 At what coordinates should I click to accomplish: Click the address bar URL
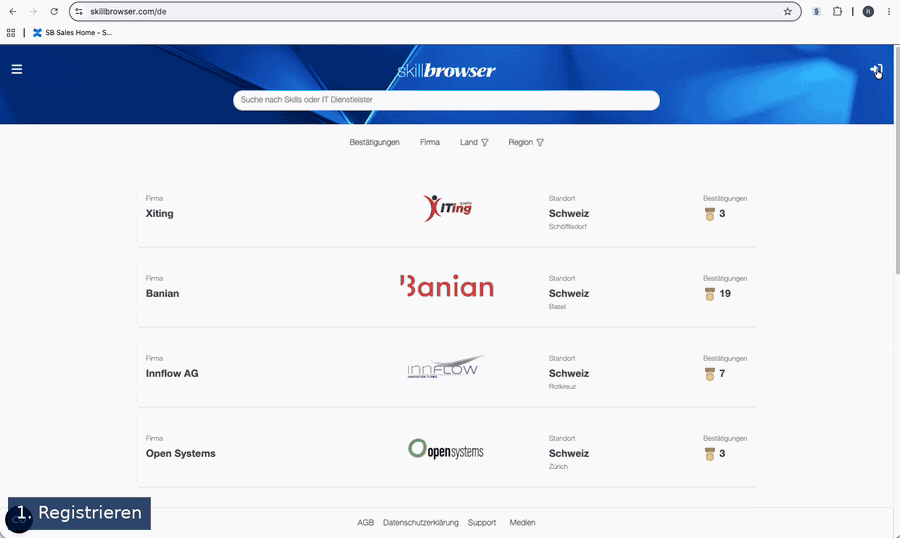coord(128,11)
